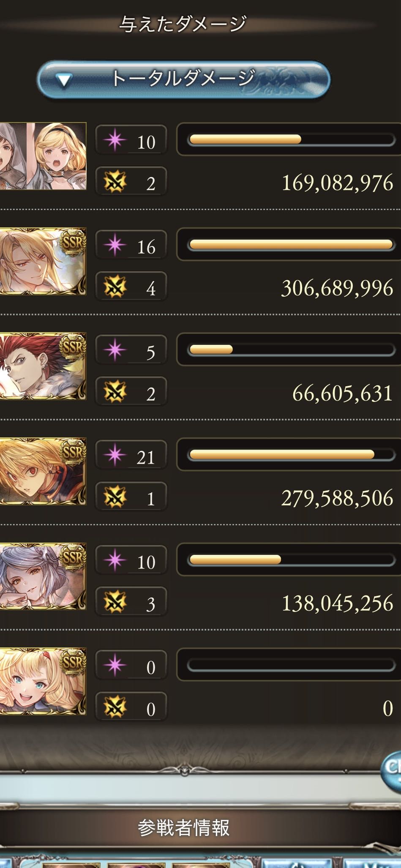The height and width of the screenshot is (868, 401).
Task: Click the crossed swords icon next to 4
Action: 115,287
